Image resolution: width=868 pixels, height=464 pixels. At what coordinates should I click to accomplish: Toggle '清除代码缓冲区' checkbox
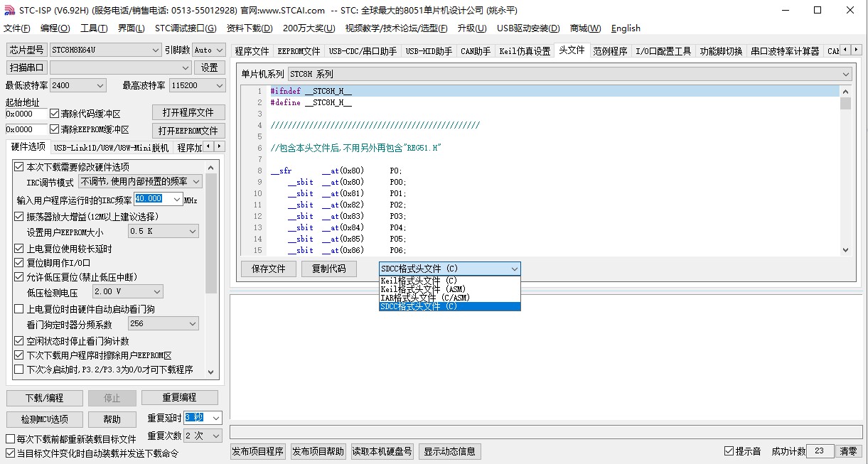click(55, 114)
